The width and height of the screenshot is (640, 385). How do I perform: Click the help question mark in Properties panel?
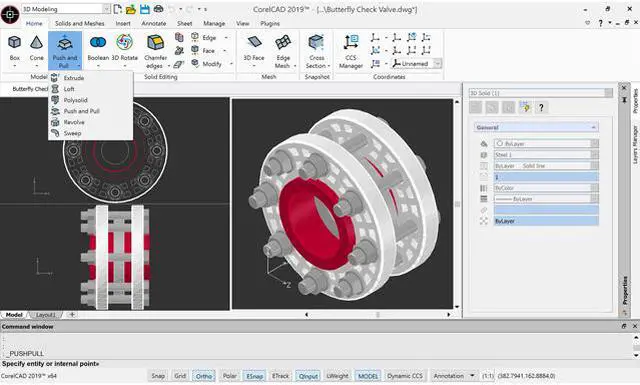[541, 107]
